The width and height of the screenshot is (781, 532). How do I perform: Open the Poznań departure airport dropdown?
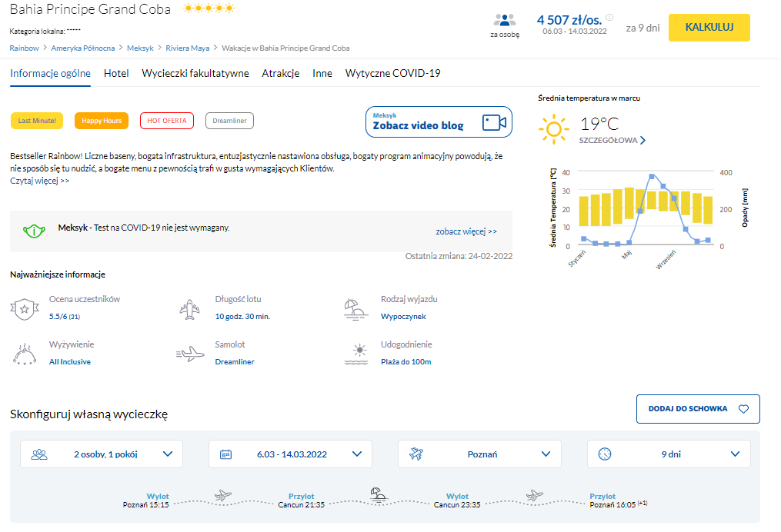coord(479,454)
